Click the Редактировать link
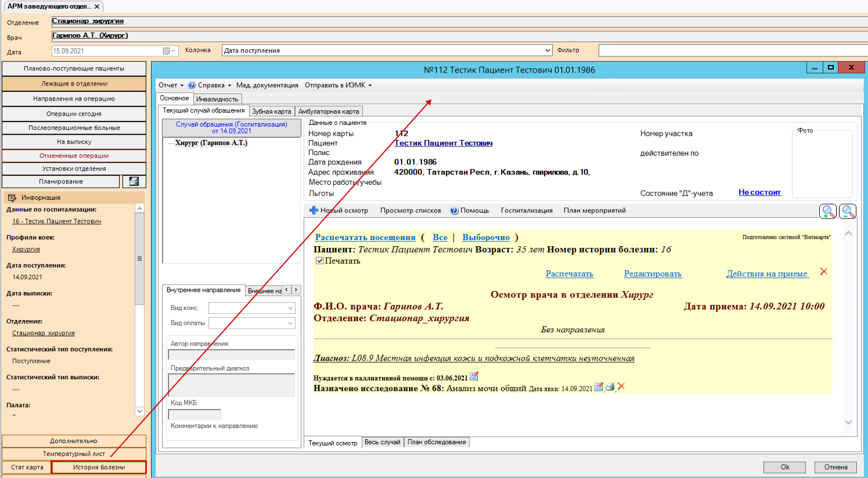868x478 pixels. point(653,274)
